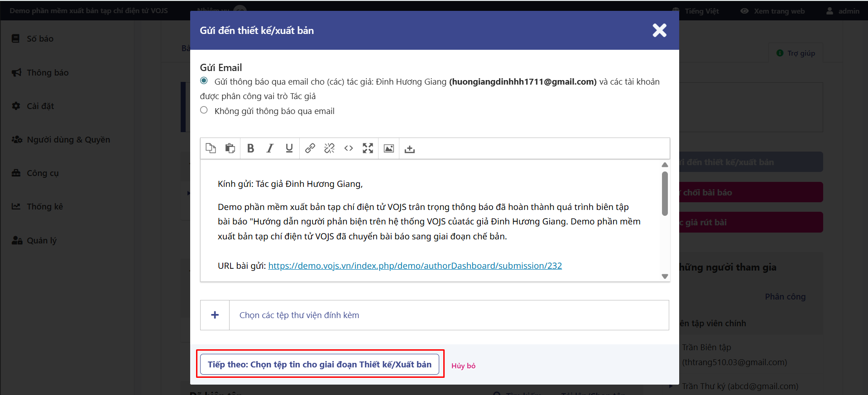Click 'Tiếp theo: Chọn tệp tin' button
The height and width of the screenshot is (395, 868).
tap(319, 364)
